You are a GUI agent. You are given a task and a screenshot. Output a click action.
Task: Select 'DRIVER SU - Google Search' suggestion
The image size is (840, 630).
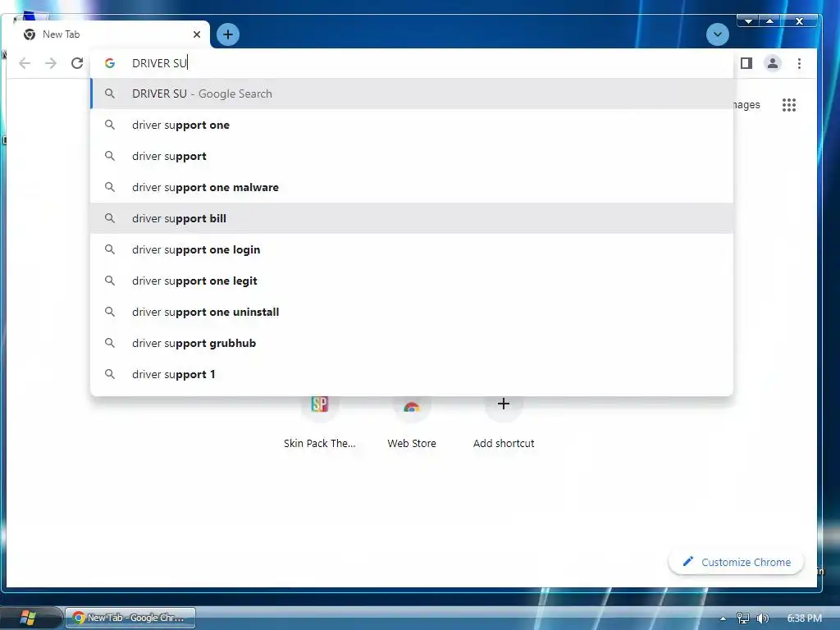tap(412, 94)
